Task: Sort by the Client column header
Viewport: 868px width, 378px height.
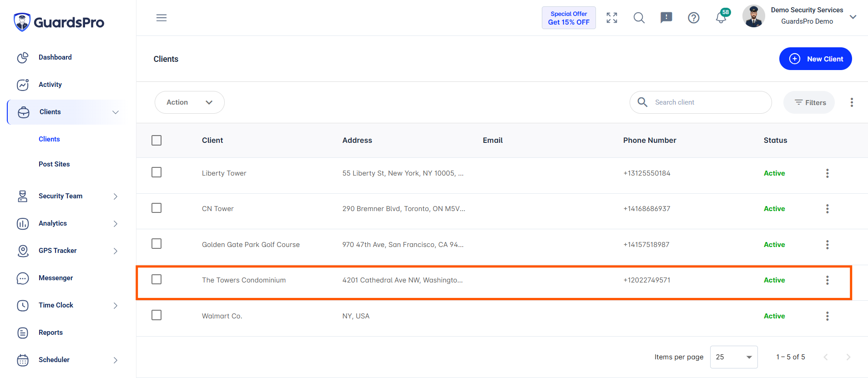Action: tap(212, 140)
